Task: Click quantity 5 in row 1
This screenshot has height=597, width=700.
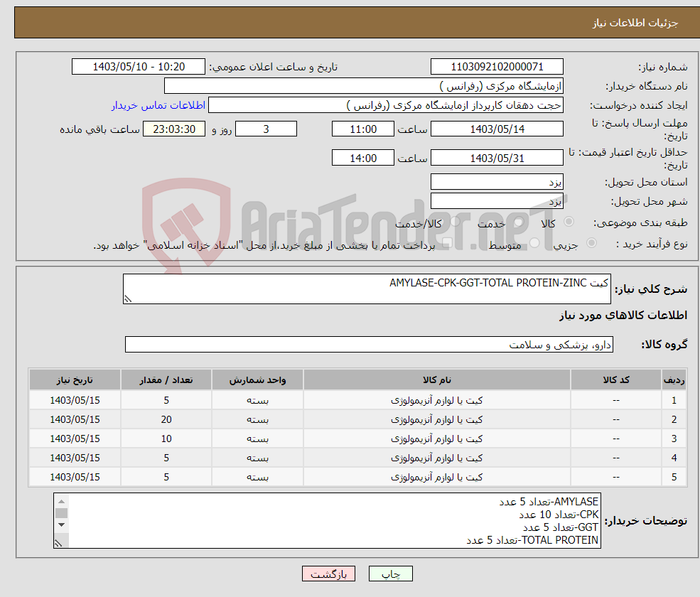Action: click(x=166, y=400)
